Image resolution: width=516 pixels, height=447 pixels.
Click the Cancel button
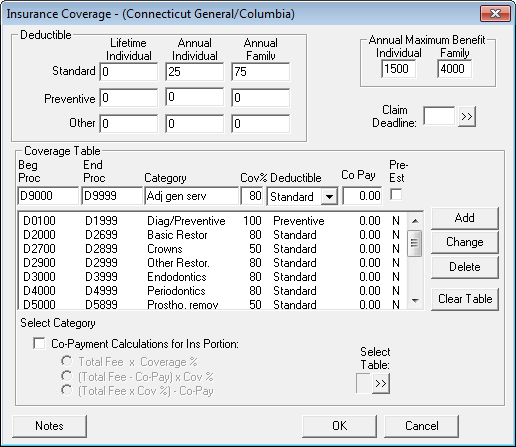tap(421, 426)
